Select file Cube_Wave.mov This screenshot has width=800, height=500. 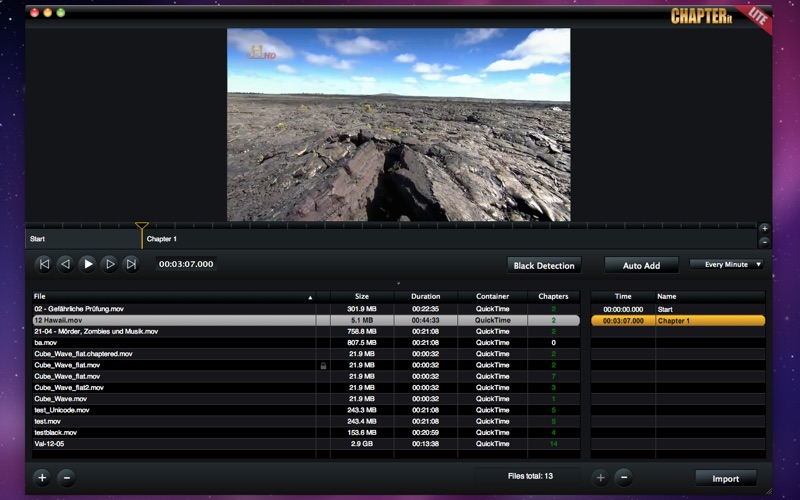(306, 399)
